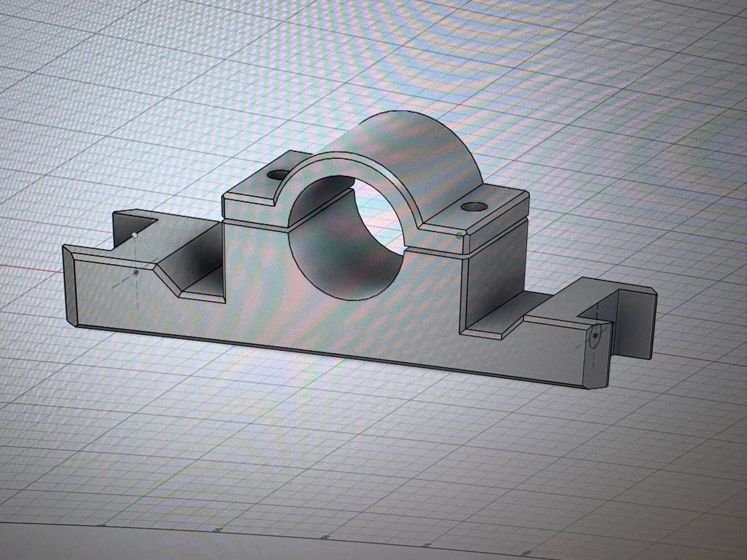747x560 pixels.
Task: Click the right screw hole on top cap
Action: [x=474, y=208]
